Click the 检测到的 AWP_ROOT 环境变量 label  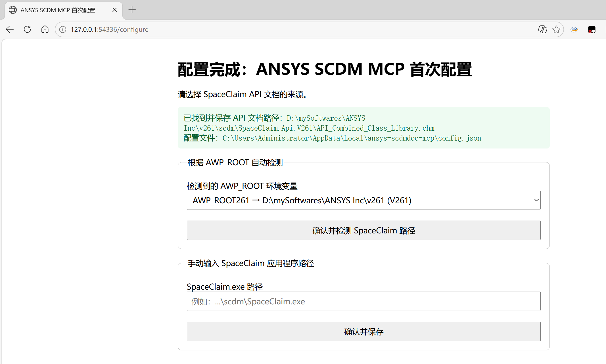coord(242,186)
